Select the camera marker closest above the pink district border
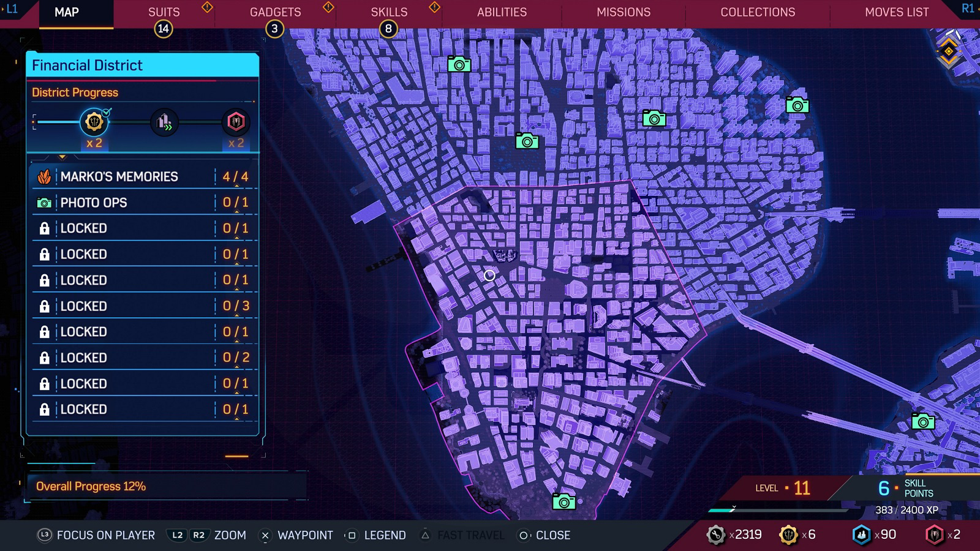 [x=527, y=141]
